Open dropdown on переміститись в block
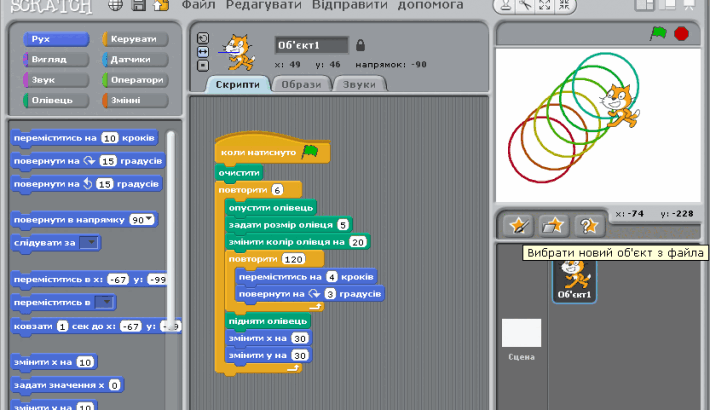The height and width of the screenshot is (410, 710). 105,302
